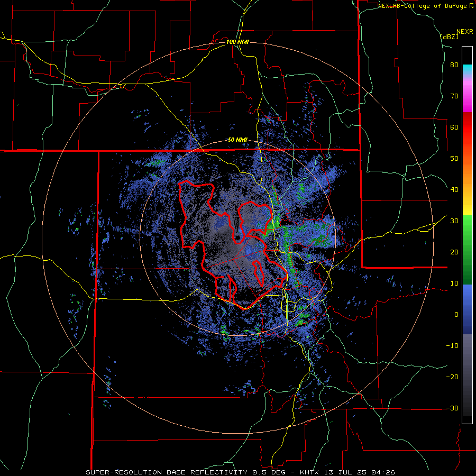This screenshot has height=476, width=476.
Task: Click "0.5 DEG" elevation in the caption
Action: tap(270, 472)
